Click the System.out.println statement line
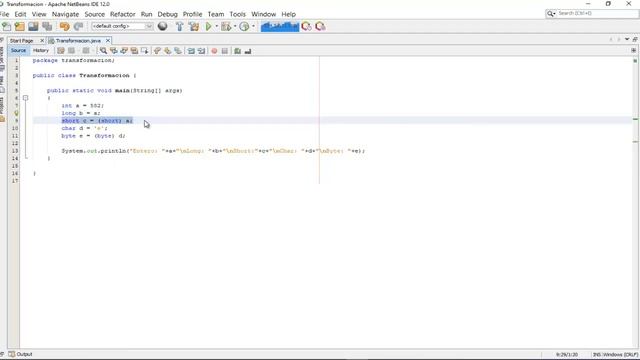This screenshot has height=360, width=640. coord(213,151)
